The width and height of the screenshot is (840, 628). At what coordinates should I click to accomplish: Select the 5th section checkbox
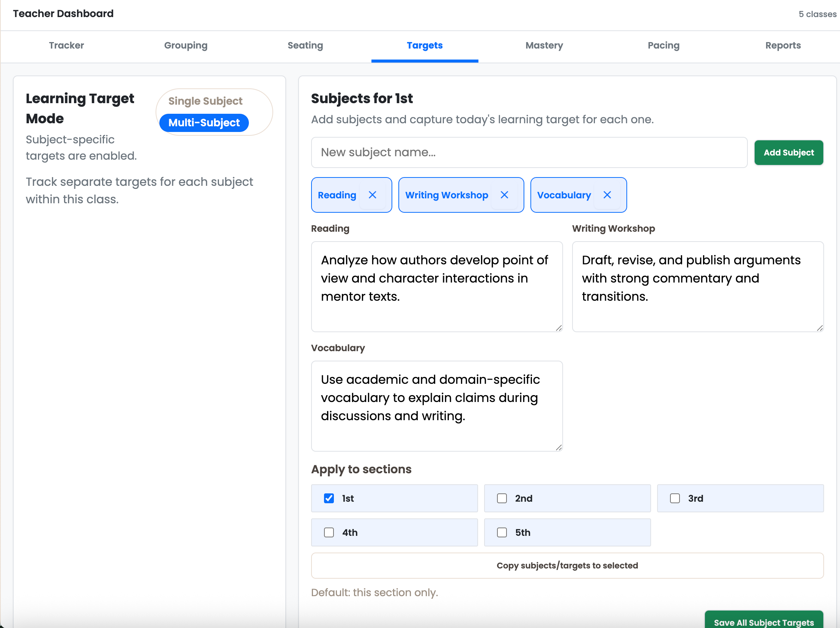click(x=502, y=532)
